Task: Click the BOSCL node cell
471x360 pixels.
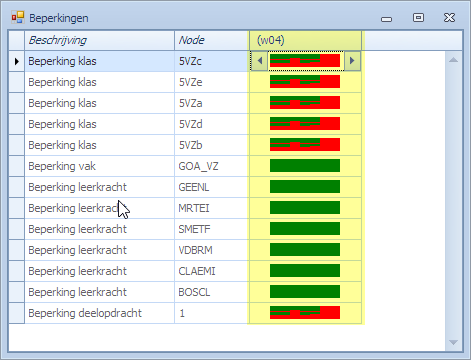Action: tap(212, 292)
